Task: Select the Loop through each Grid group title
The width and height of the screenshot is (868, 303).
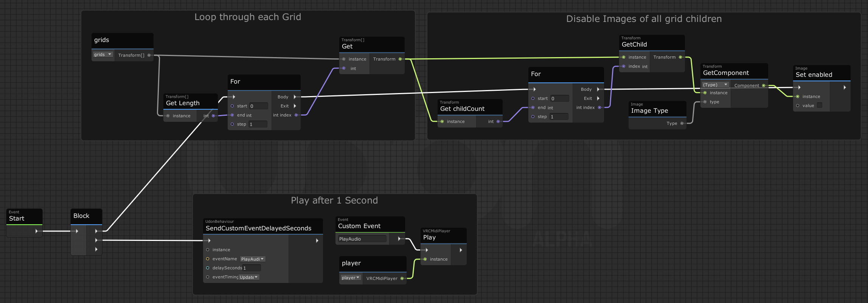Action: pyautogui.click(x=248, y=17)
